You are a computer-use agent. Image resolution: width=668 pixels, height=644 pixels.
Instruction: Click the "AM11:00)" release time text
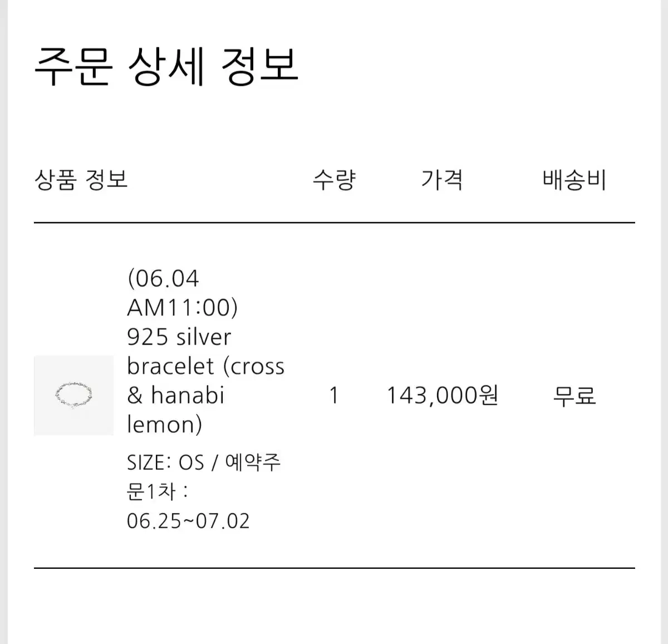pyautogui.click(x=183, y=307)
